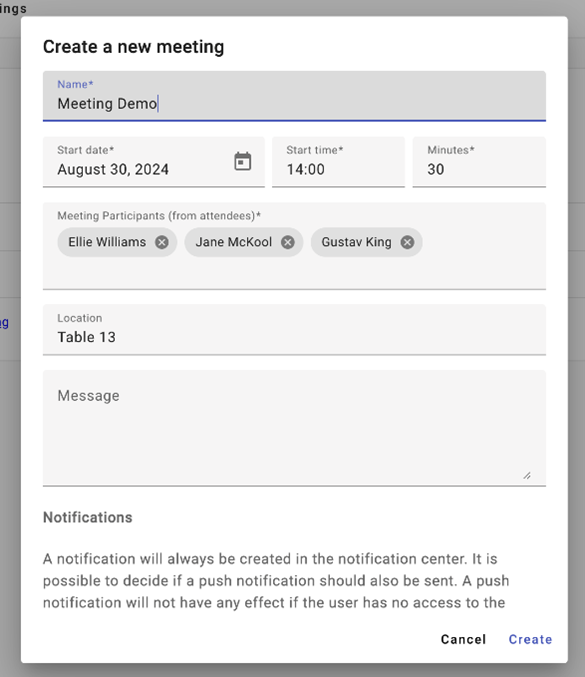Click the notification description paragraph

(276, 581)
